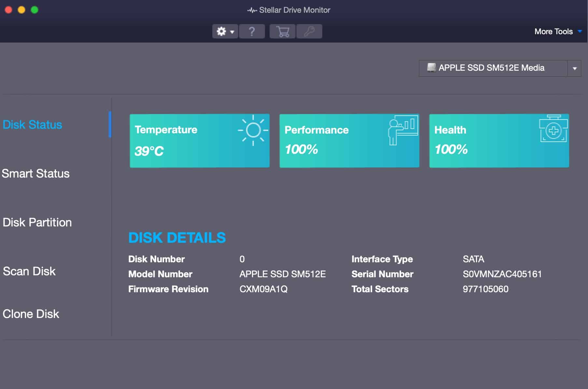Click the sun icon on Temperature tile
Viewport: 588px width, 389px height.
tap(252, 130)
